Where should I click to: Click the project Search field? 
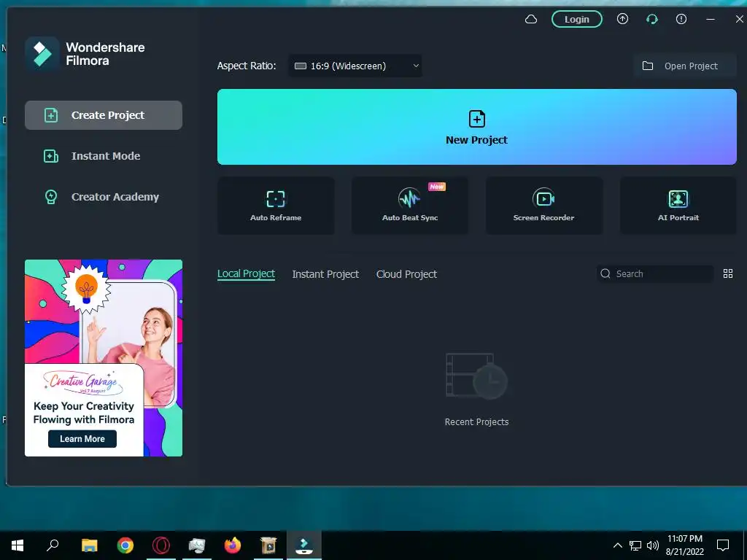[x=655, y=273]
